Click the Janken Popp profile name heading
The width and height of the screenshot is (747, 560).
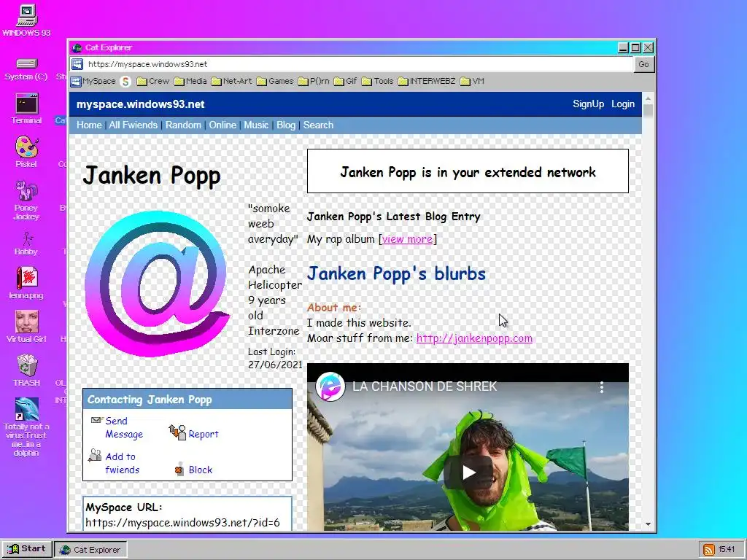point(152,175)
